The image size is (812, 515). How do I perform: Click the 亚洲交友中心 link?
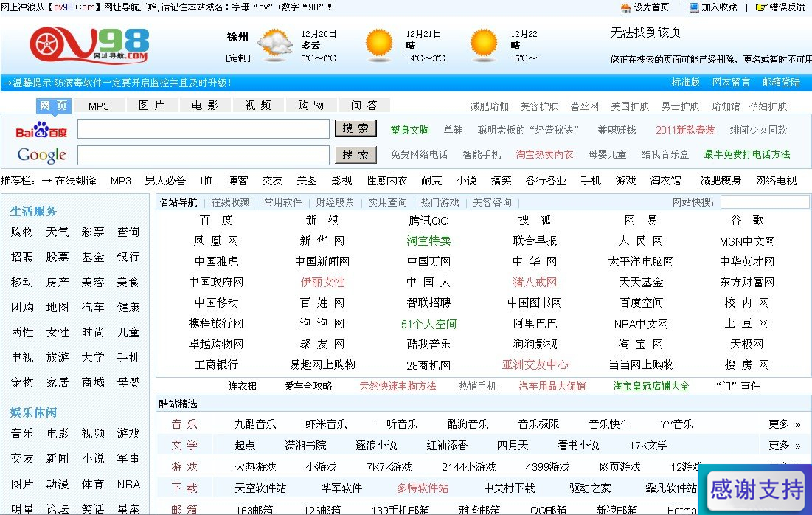pyautogui.click(x=535, y=364)
